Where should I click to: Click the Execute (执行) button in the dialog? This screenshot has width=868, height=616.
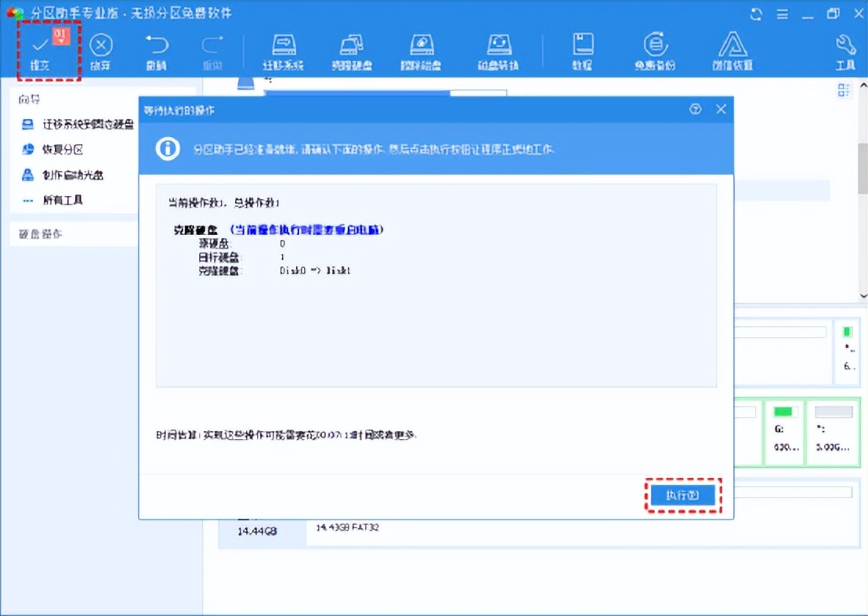[x=682, y=495]
